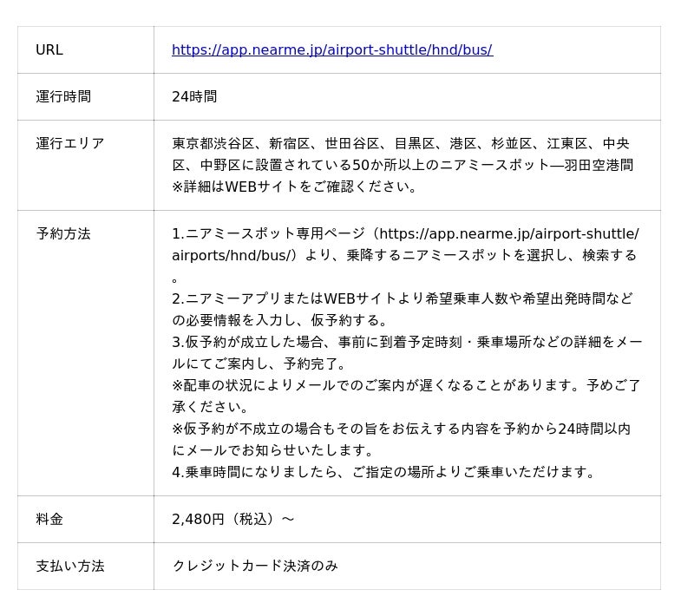Click step 3 about 仮予約が成立した場合

coord(406,343)
